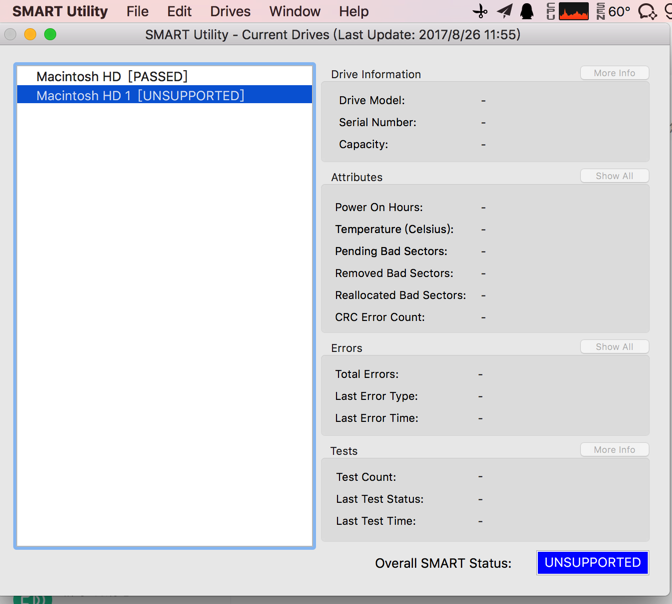
Task: Click More Info in Drive Information section
Action: pos(615,73)
